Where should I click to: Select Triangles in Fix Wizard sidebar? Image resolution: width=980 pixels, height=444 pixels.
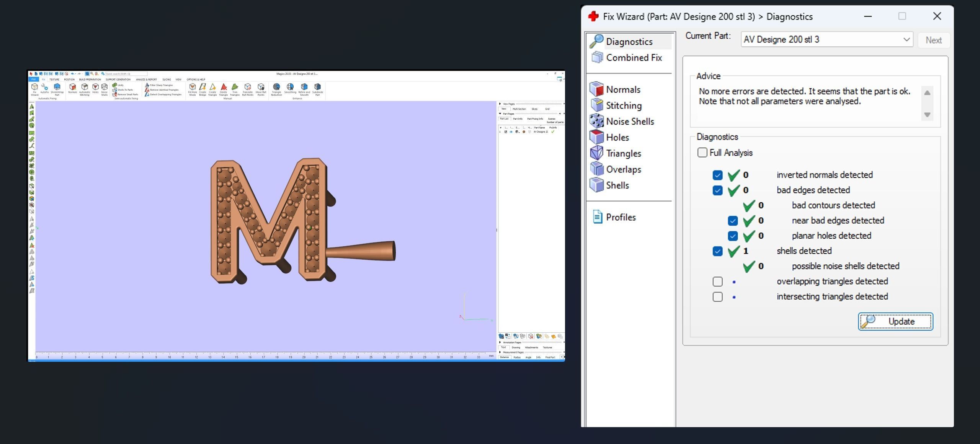click(623, 153)
